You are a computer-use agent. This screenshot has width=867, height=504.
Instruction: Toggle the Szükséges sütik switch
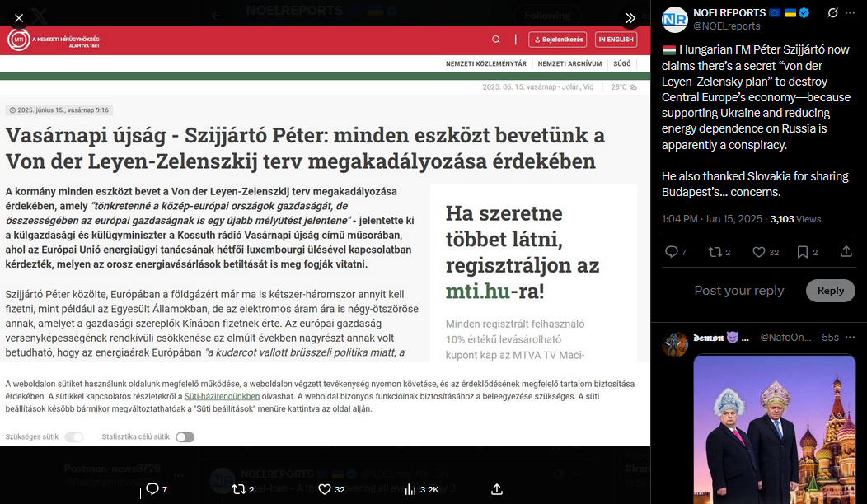coord(74,437)
